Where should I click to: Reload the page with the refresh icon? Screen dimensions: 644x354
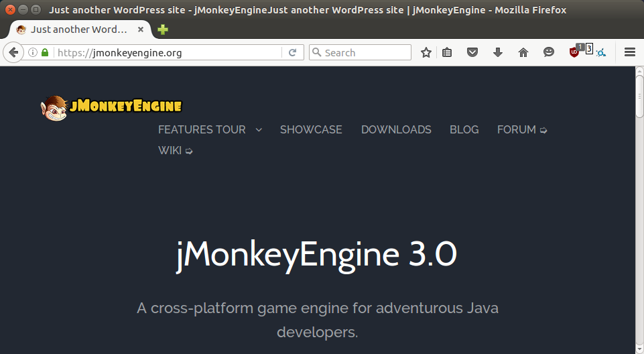[292, 52]
